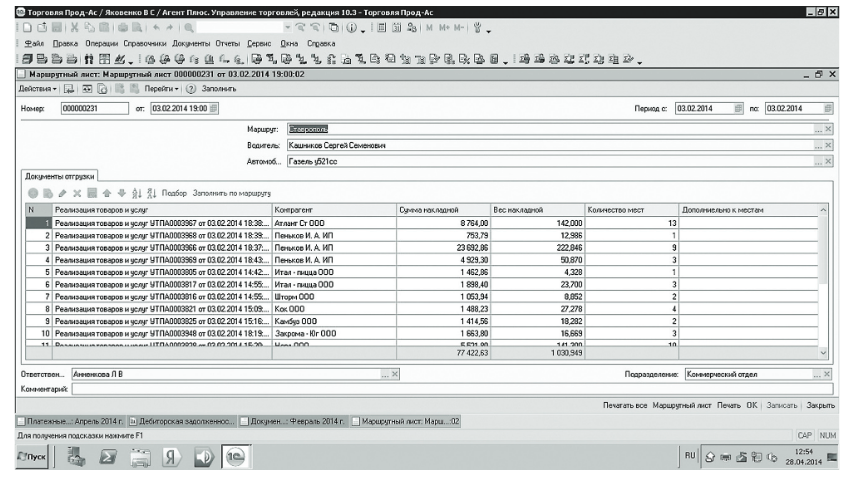Click the Edit pencil icon in the table toolbar

tap(62, 193)
